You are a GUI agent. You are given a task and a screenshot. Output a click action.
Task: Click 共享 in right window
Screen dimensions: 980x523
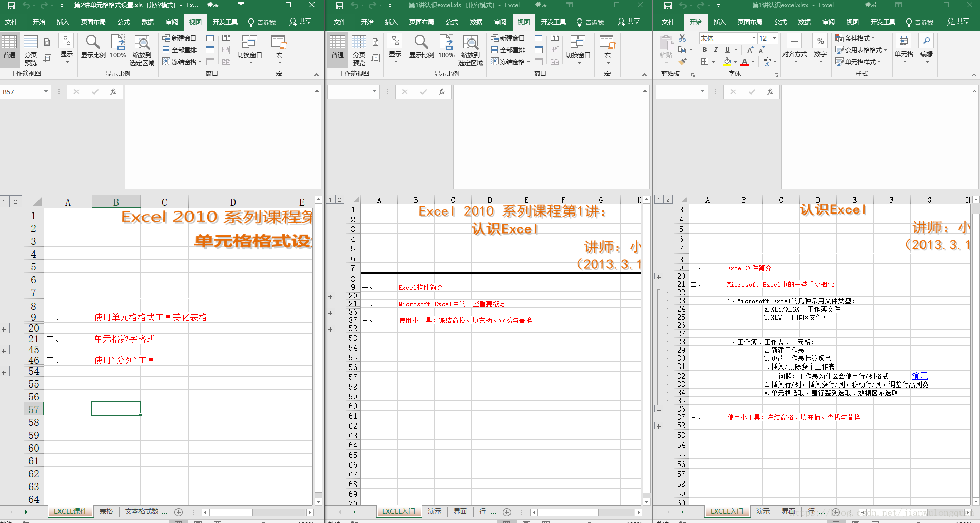pyautogui.click(x=958, y=22)
